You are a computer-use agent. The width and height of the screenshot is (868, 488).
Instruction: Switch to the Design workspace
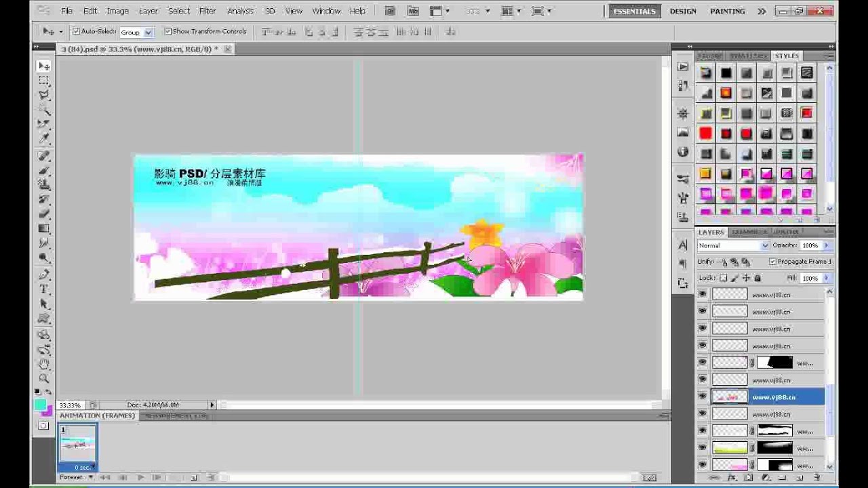[683, 11]
